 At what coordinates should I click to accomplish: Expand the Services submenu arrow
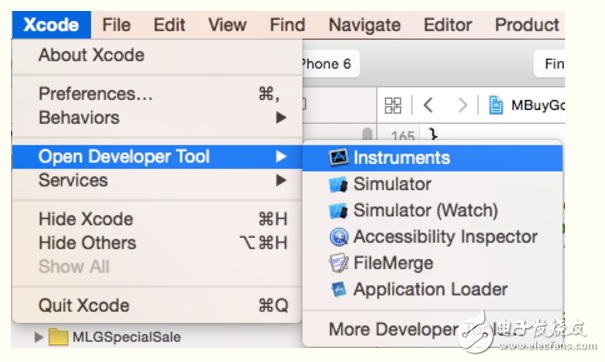281,180
